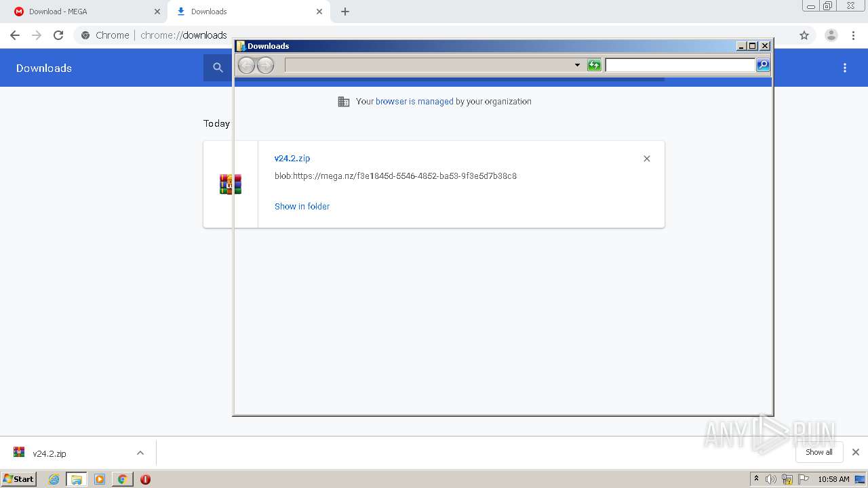Click the network tray icon
This screenshot has width=868, height=488.
point(787,479)
